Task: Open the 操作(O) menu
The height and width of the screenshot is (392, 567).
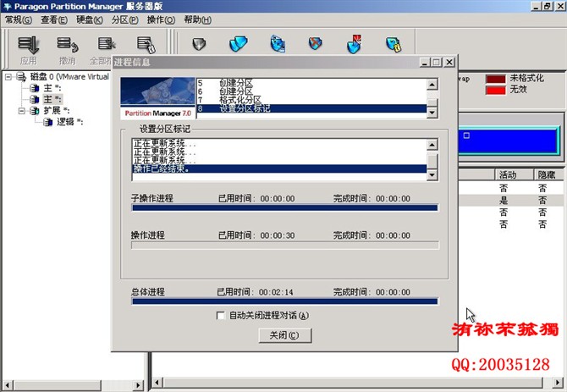Action: pyautogui.click(x=161, y=19)
